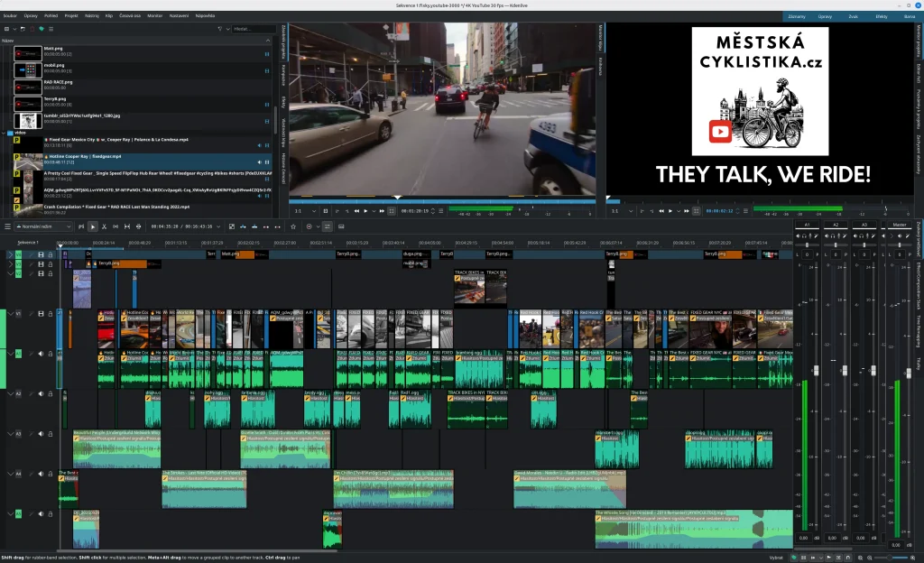
Task: Mute audio track A2 with speaker icon
Action: point(41,394)
